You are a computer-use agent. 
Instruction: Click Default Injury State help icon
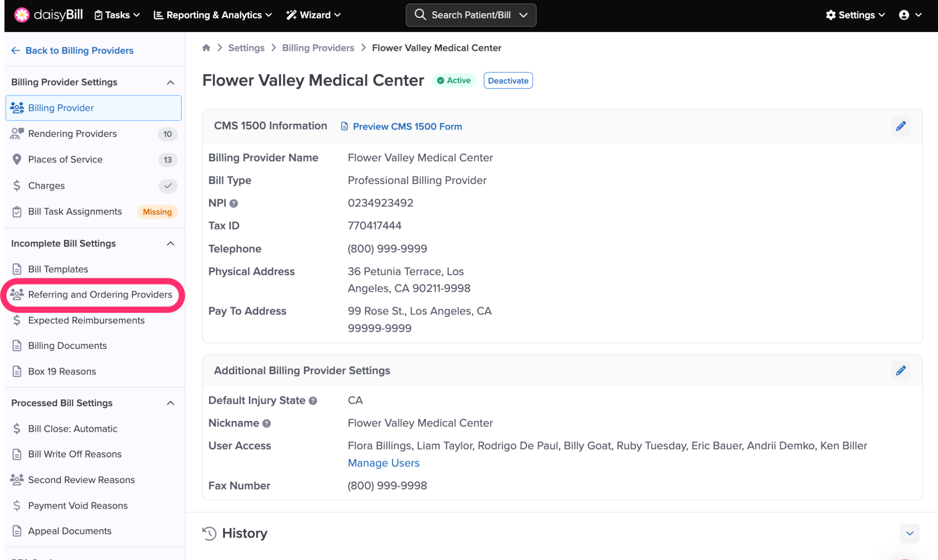tap(313, 401)
